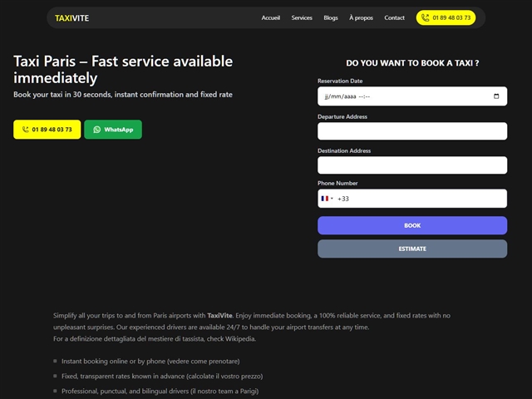This screenshot has height=399, width=532.
Task: Open the Contact page
Action: pos(395,17)
